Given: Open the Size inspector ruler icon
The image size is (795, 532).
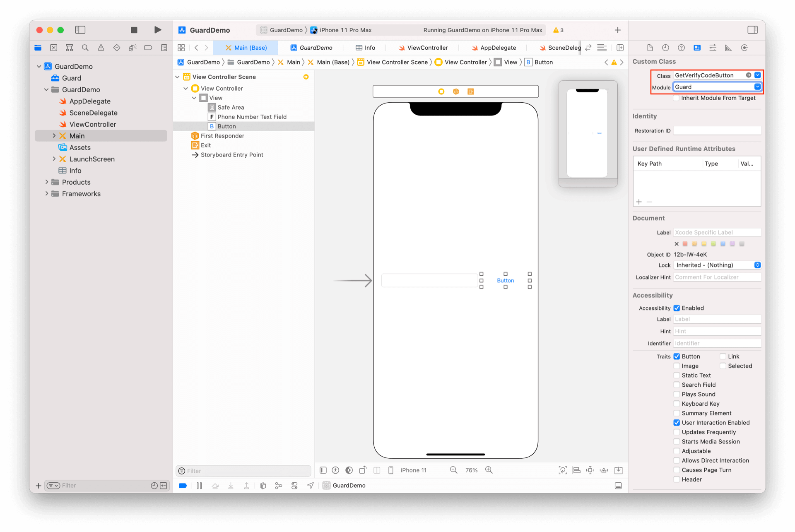Looking at the screenshot, I should [x=728, y=48].
